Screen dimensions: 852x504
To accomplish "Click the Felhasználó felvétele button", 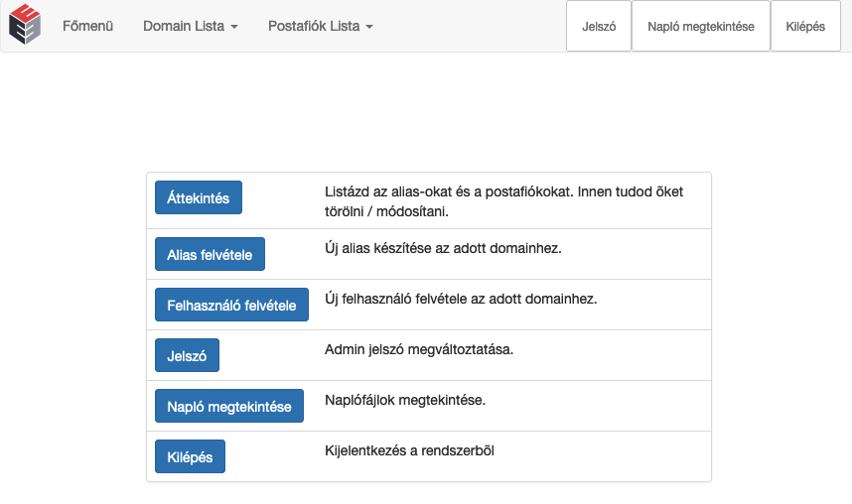I will (x=231, y=305).
